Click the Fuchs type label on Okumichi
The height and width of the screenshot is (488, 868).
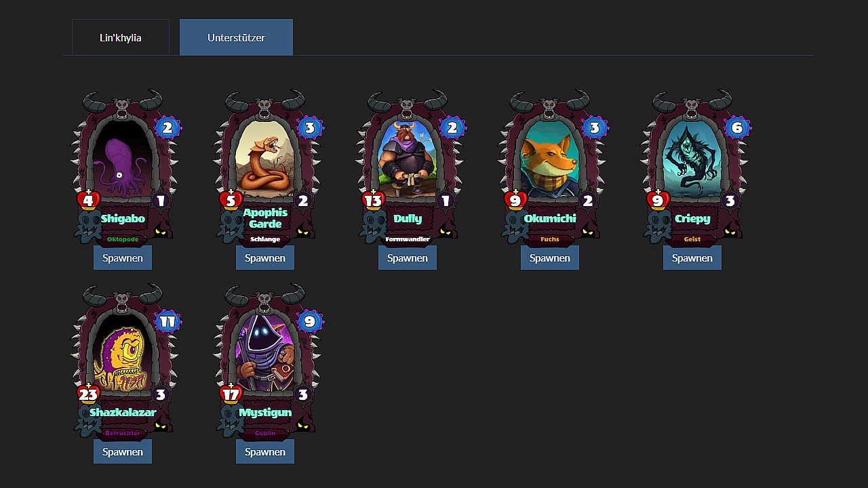tap(550, 239)
